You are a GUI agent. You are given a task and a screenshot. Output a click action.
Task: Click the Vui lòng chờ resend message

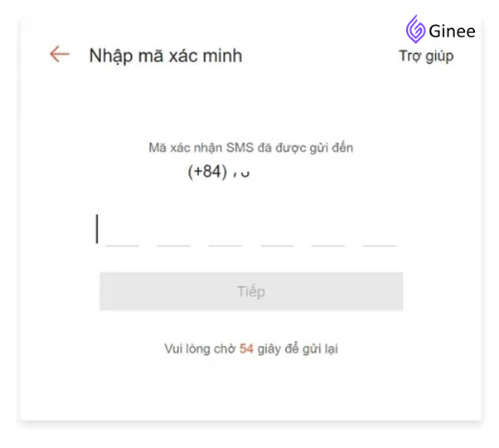251,349
